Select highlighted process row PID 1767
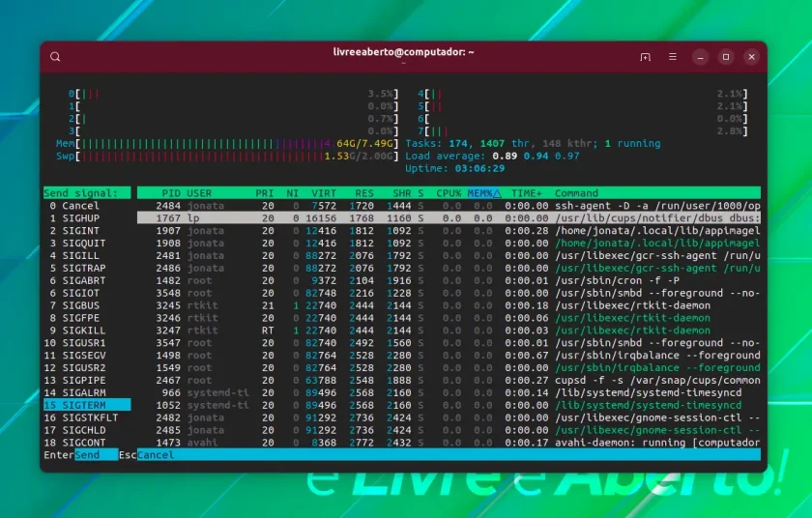The height and width of the screenshot is (518, 812). pyautogui.click(x=449, y=218)
